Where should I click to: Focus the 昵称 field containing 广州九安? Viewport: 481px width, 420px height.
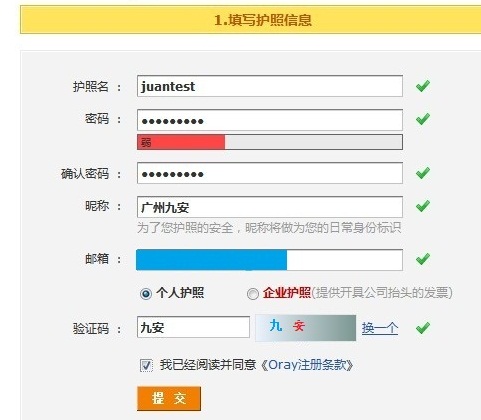270,207
